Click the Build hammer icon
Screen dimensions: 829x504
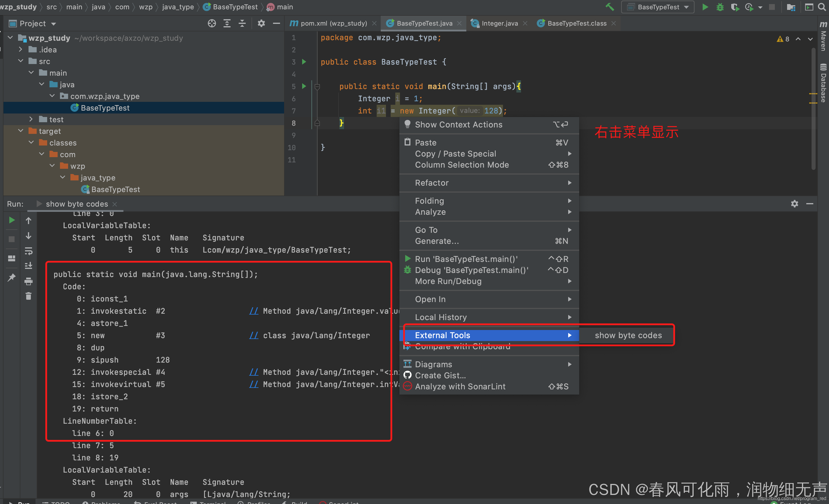(610, 7)
